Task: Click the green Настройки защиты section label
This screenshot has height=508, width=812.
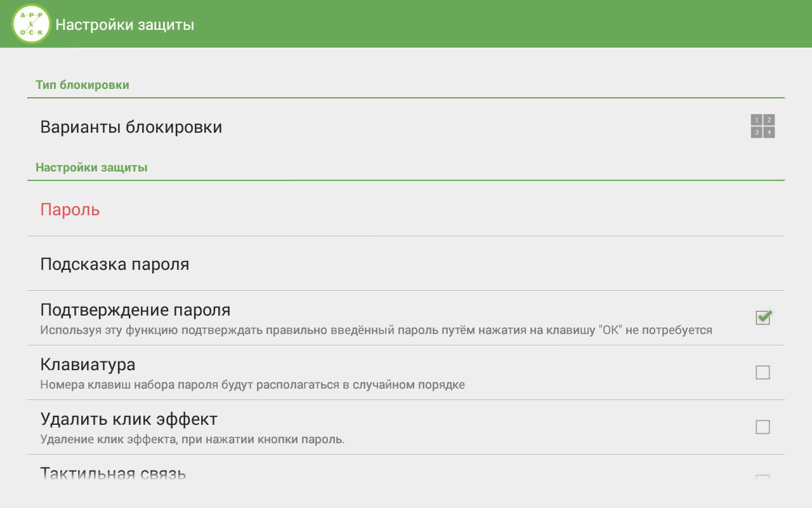Action: click(x=91, y=168)
